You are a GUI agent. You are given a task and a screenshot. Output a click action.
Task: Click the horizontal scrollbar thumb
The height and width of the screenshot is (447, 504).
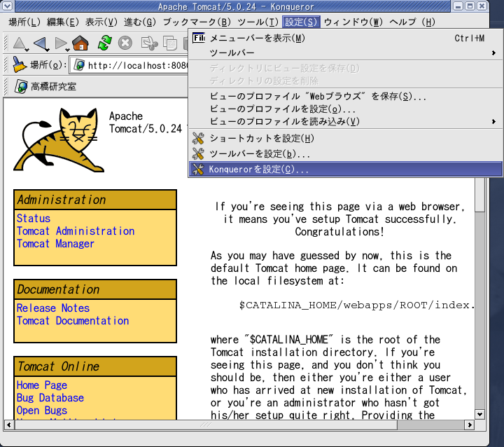click(x=206, y=425)
